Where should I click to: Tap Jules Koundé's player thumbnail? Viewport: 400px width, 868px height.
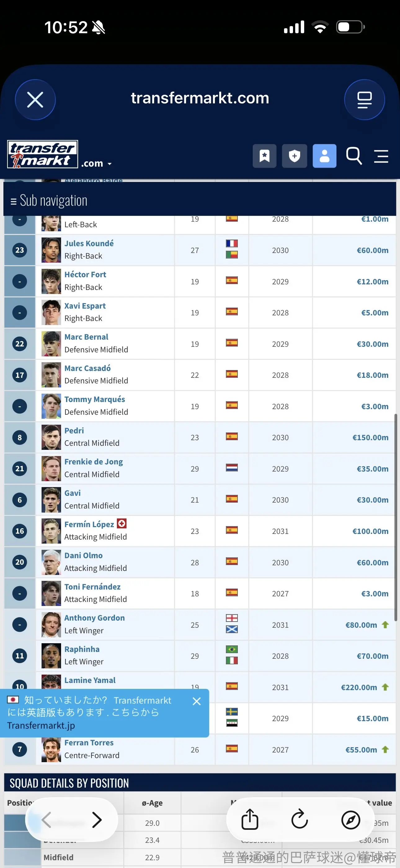[x=51, y=250]
